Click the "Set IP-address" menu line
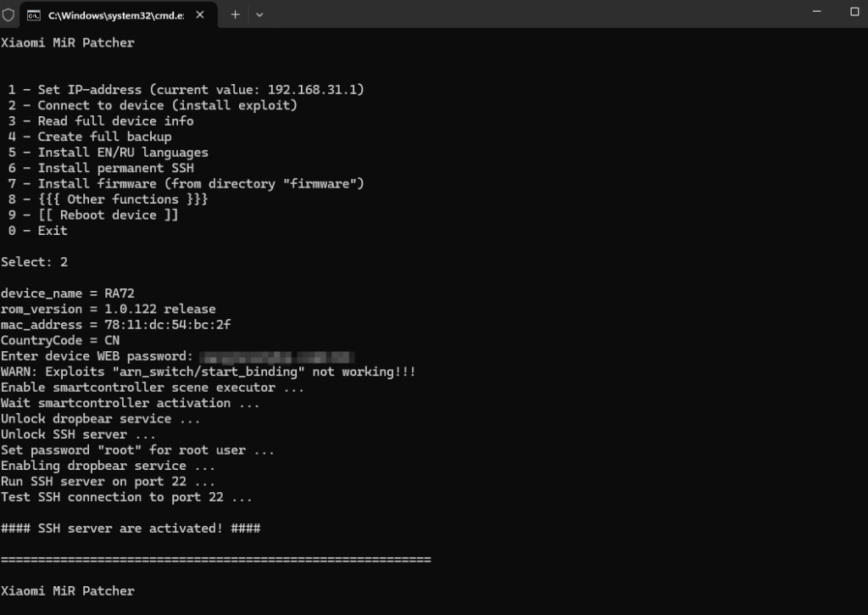Viewport: 868px width, 615px height. (x=186, y=90)
